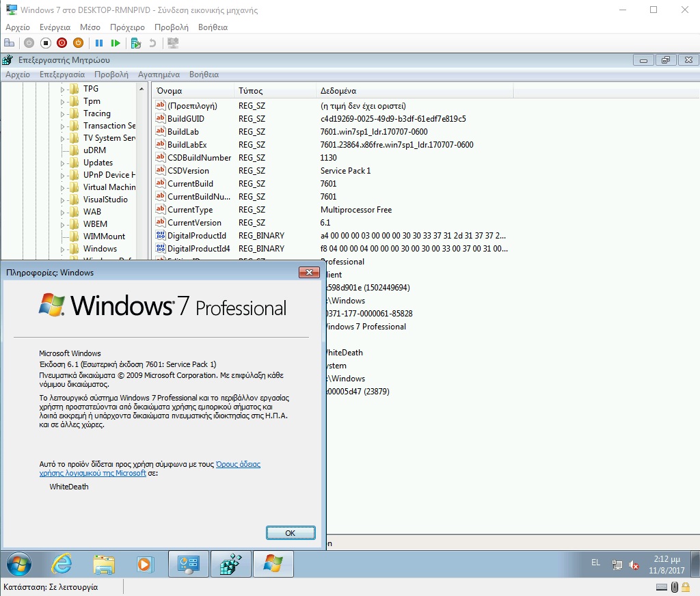The width and height of the screenshot is (700, 596).
Task: Select the uDRM key in the tree
Action: click(94, 150)
